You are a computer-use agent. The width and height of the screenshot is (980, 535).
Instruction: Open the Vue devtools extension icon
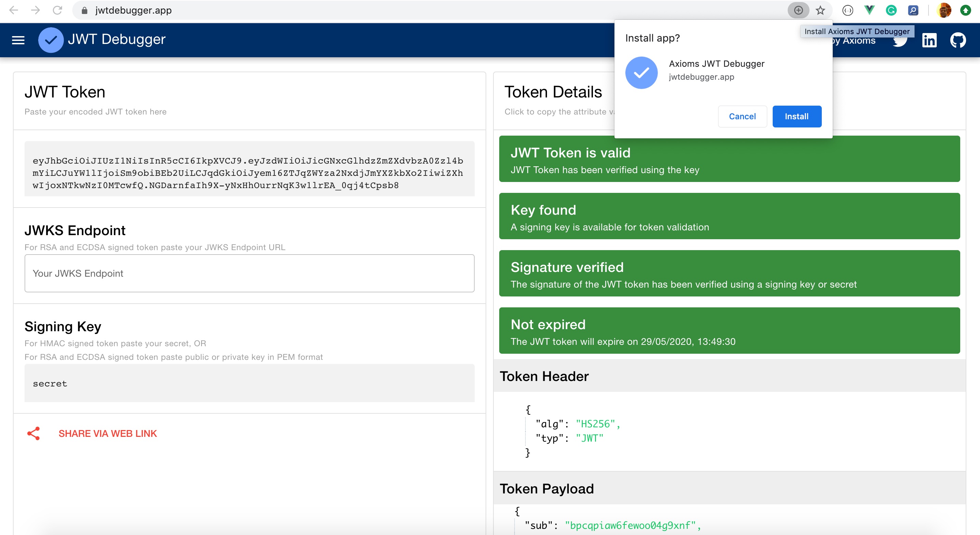[x=869, y=10]
